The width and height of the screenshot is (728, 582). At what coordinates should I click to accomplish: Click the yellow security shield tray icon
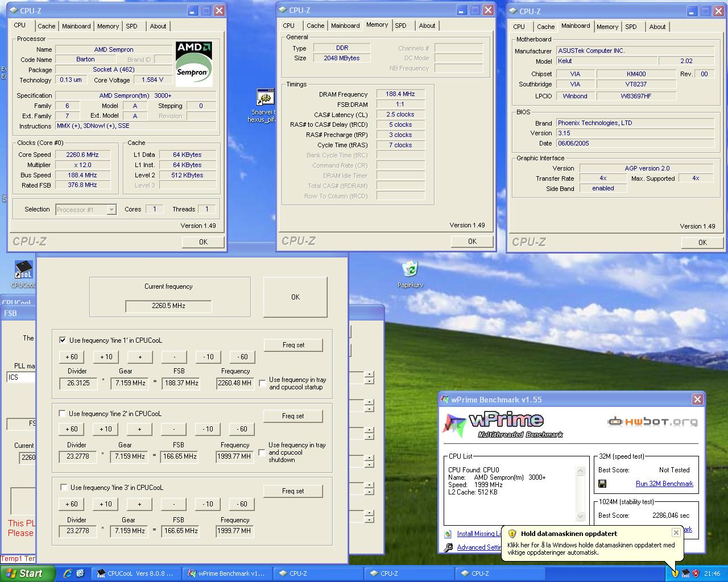click(675, 573)
